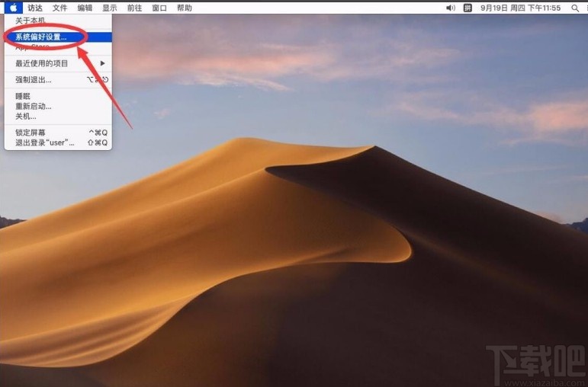This screenshot has height=387, width=588.
Task: Open the 前往 menu
Action: pos(134,8)
